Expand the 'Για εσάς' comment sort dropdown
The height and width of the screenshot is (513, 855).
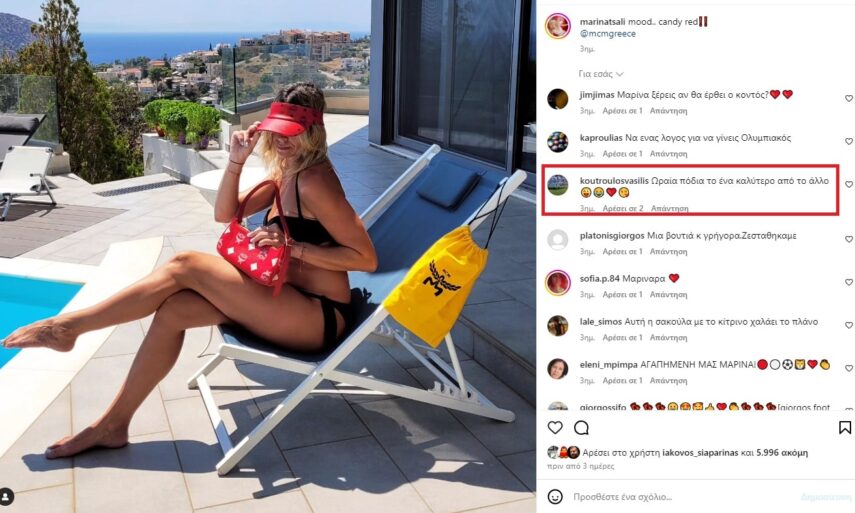(601, 74)
